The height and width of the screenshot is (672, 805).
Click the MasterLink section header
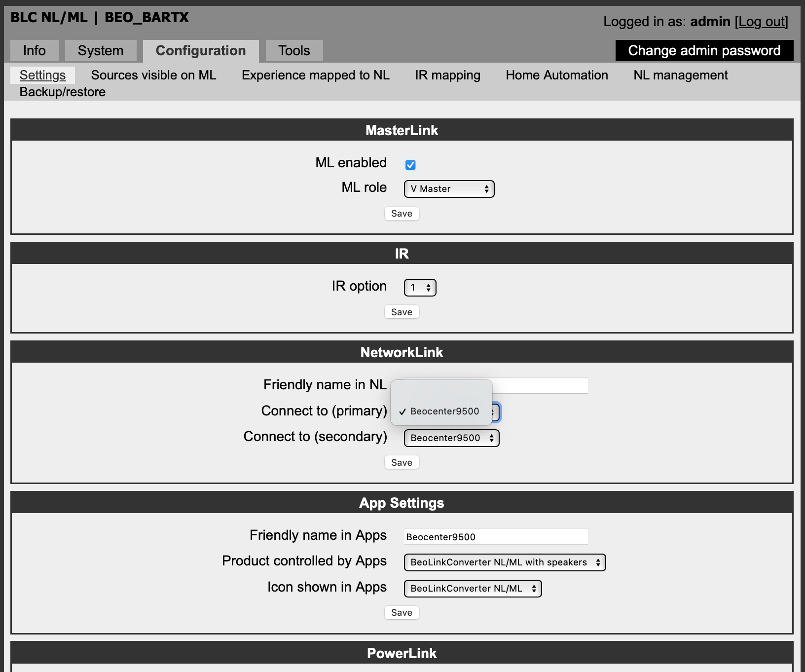402,130
